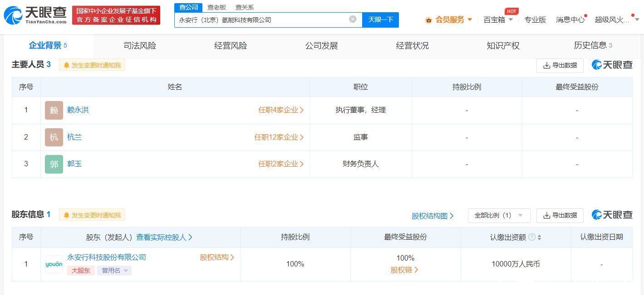The width and height of the screenshot is (644, 295).
Task: Switch to the 企业背景 tab
Action: (x=48, y=45)
